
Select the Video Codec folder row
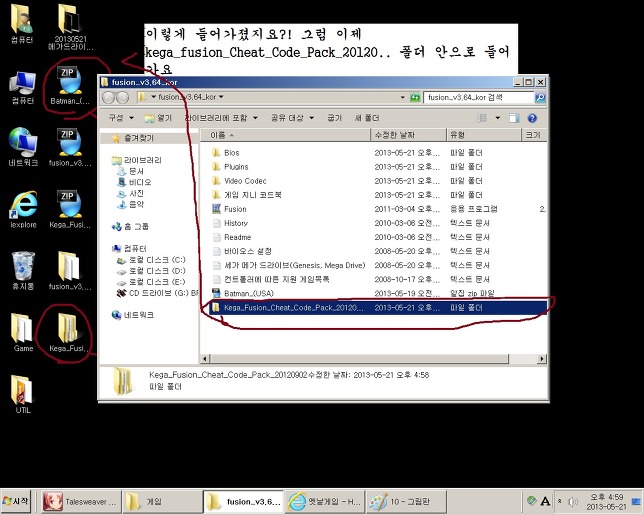pyautogui.click(x=378, y=181)
